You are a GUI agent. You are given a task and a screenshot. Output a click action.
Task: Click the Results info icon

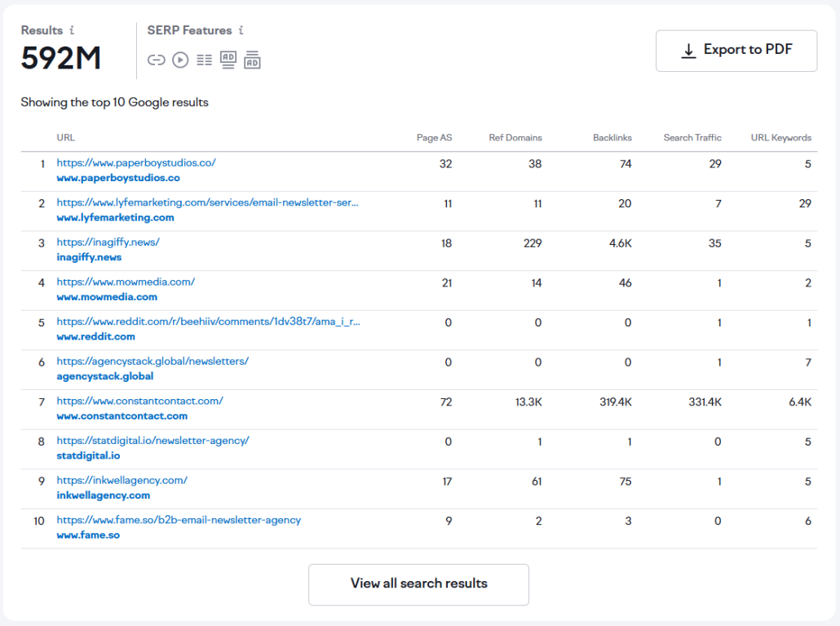(x=72, y=30)
